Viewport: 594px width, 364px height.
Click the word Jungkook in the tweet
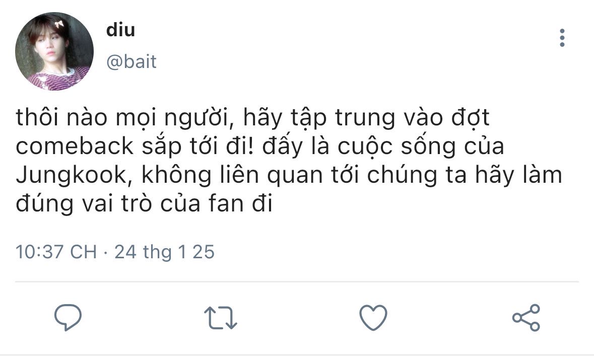point(71,175)
